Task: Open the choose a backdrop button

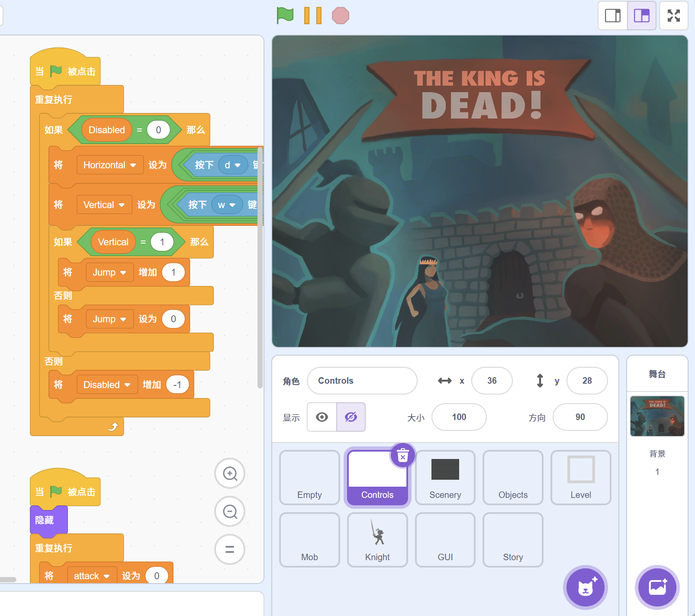Action: point(657,587)
